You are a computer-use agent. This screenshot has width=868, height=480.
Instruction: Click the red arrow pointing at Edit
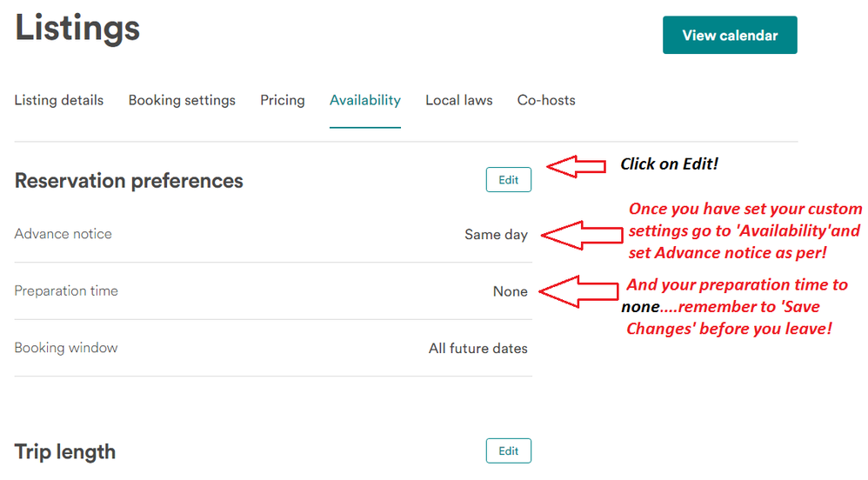pyautogui.click(x=575, y=165)
